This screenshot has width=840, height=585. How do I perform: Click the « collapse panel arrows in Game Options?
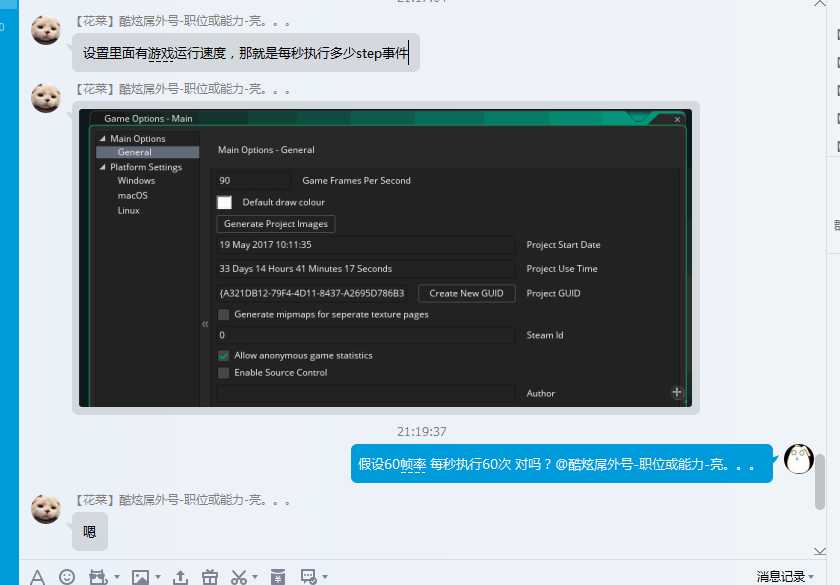click(205, 324)
